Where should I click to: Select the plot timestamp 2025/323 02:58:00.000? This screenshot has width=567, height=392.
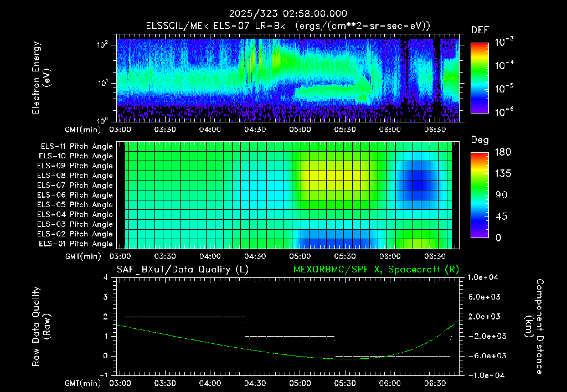click(x=288, y=14)
